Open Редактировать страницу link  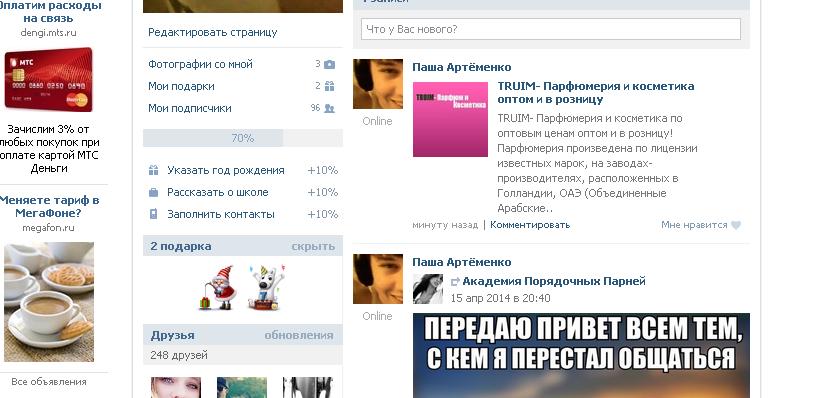click(x=213, y=32)
